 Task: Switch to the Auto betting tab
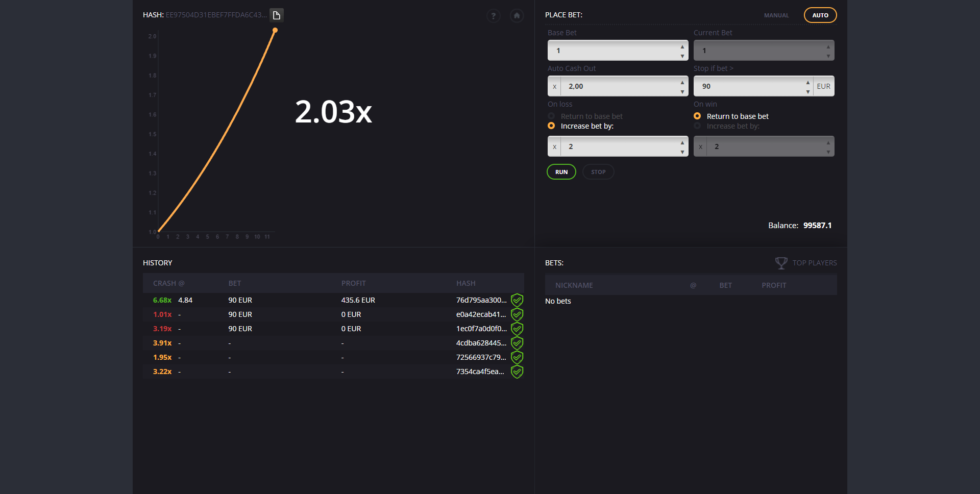(820, 15)
